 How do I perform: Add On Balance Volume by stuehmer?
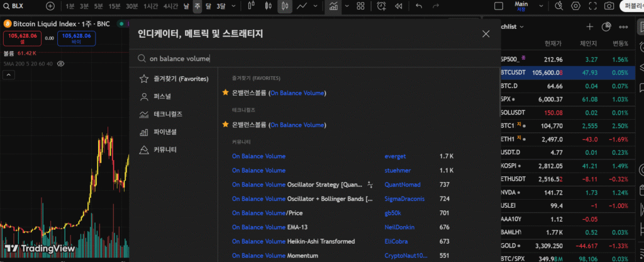coord(258,170)
